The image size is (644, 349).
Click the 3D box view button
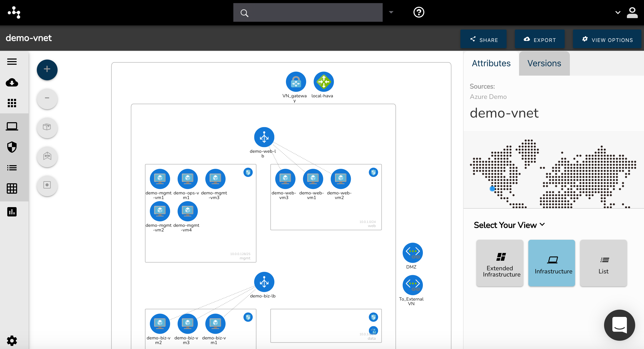(47, 128)
